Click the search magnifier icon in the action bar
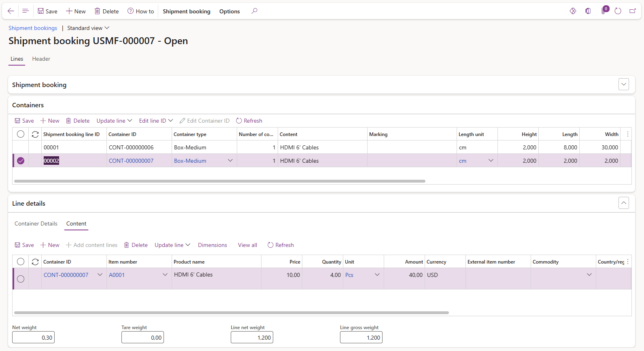Screen dimensions: 644x351 click(x=254, y=11)
